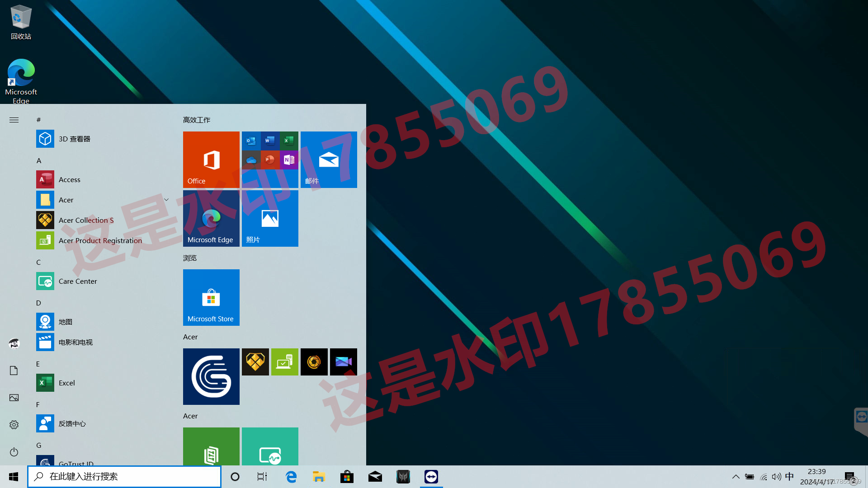Viewport: 868px width, 488px height.
Task: Click the Windows Start button
Action: point(14,477)
